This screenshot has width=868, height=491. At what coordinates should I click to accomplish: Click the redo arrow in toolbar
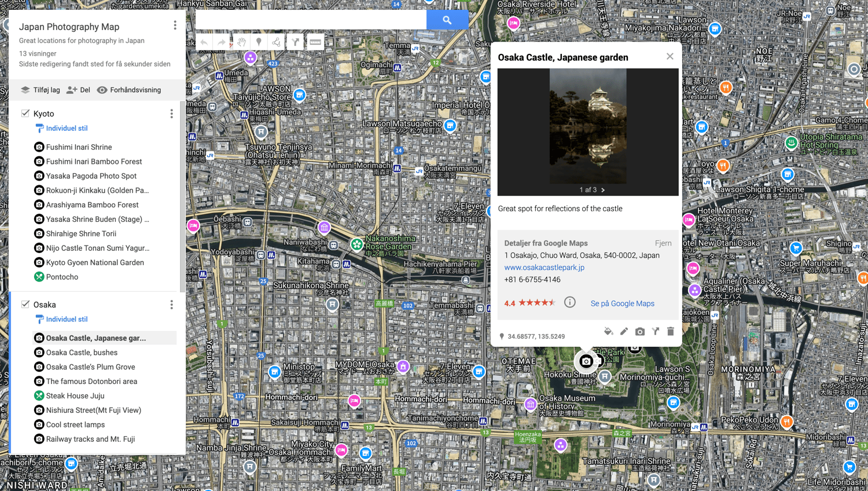[221, 42]
